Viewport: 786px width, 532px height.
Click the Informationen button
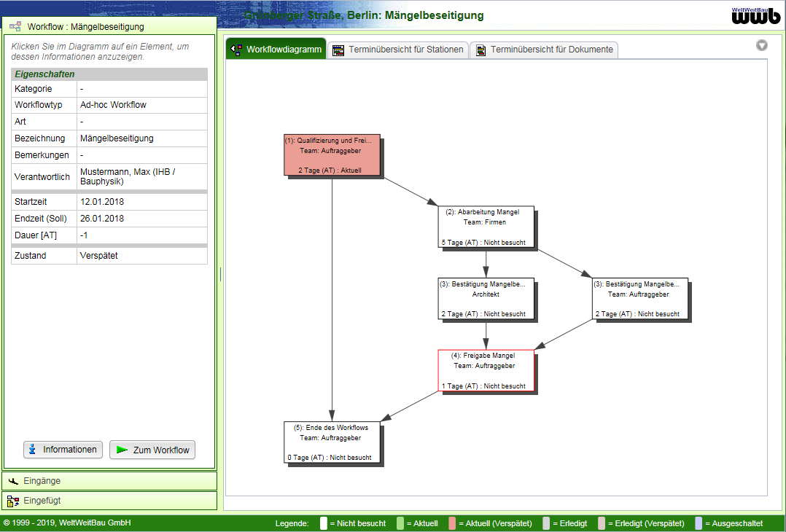(x=63, y=450)
